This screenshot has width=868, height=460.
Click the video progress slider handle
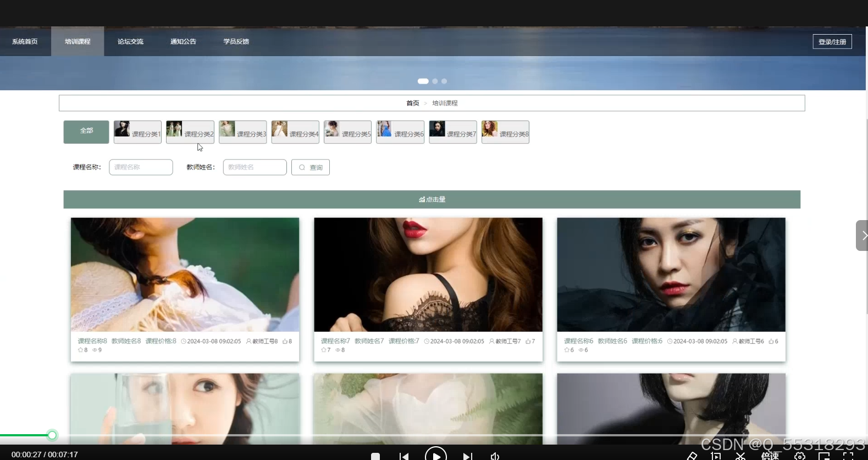tap(52, 435)
